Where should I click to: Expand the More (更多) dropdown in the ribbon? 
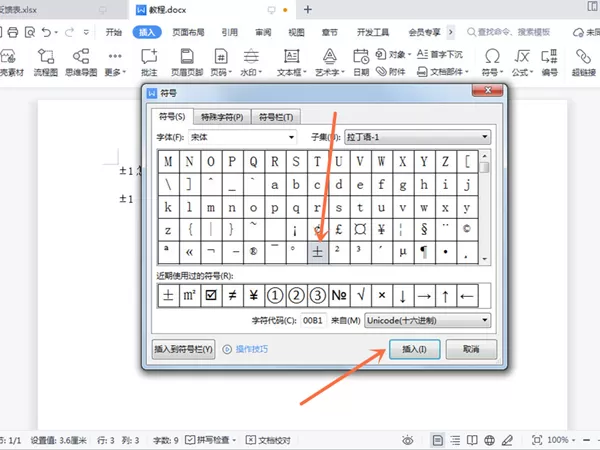(x=115, y=62)
